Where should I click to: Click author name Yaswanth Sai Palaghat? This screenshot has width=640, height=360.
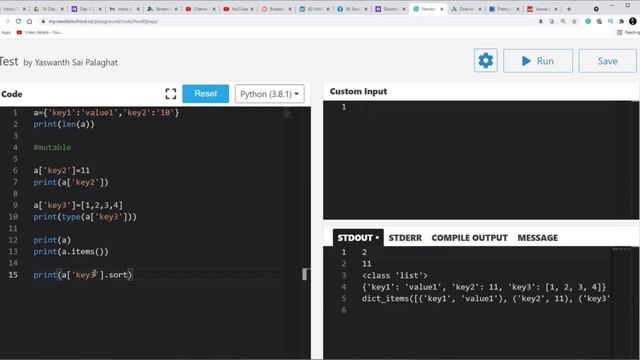pos(76,62)
